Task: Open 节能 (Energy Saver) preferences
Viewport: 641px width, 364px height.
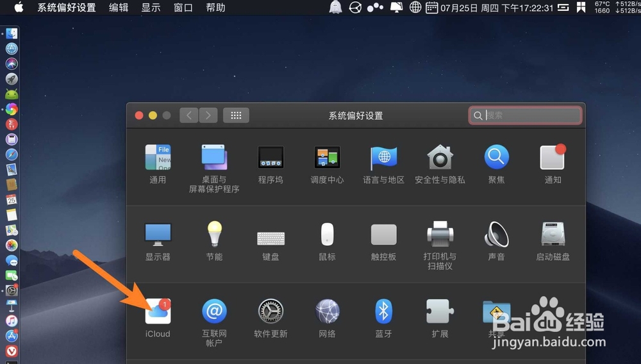Action: 214,234
